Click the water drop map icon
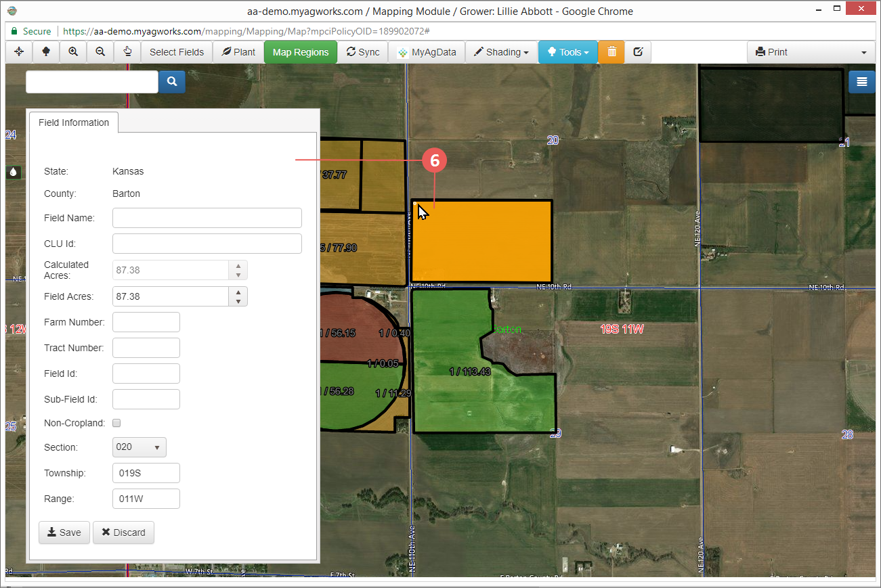 click(x=13, y=173)
